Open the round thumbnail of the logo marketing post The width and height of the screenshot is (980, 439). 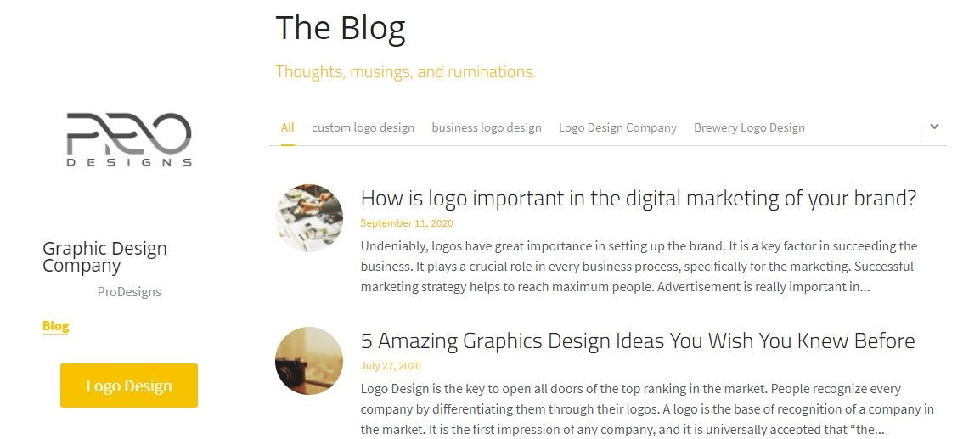click(x=309, y=218)
